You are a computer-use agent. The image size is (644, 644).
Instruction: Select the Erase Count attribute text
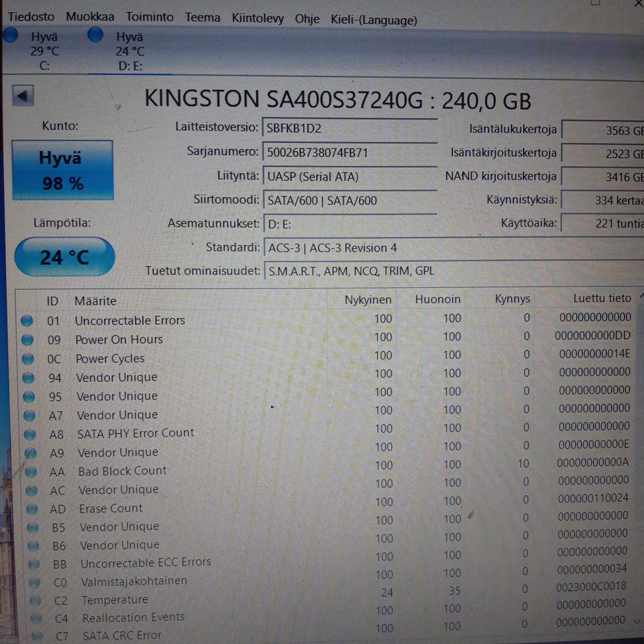[x=111, y=508]
